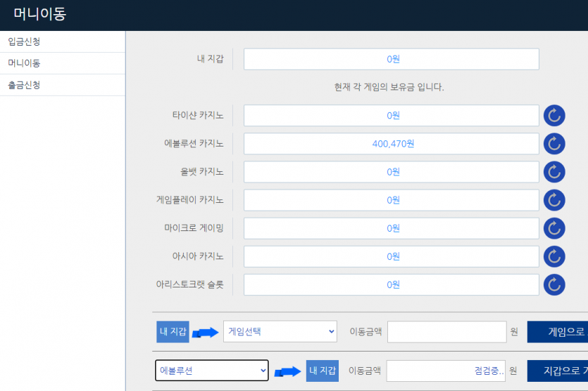Click the 현재 각 게임의 보유금 입니다 notice
This screenshot has height=391, width=588.
[389, 87]
